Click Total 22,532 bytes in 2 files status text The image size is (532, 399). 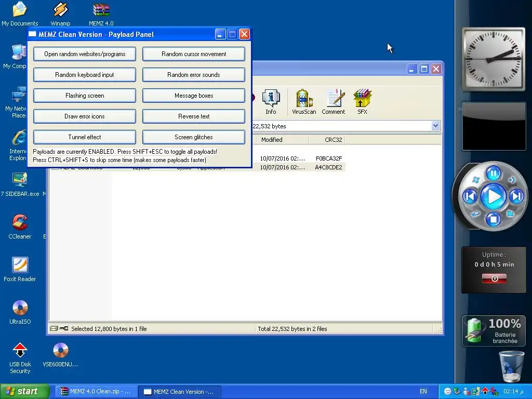(292, 329)
